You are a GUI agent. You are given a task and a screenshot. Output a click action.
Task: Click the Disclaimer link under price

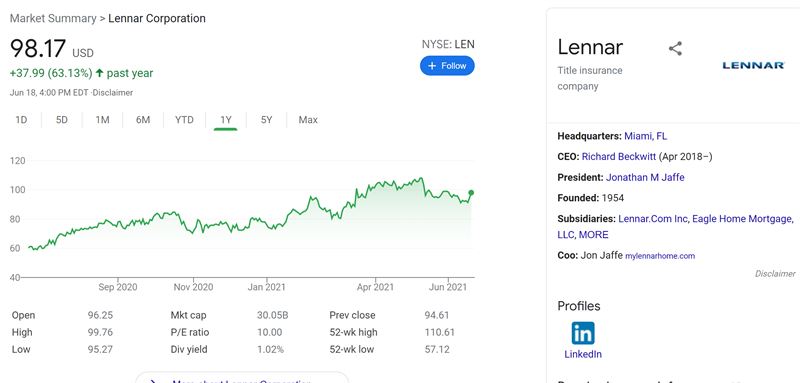click(115, 93)
